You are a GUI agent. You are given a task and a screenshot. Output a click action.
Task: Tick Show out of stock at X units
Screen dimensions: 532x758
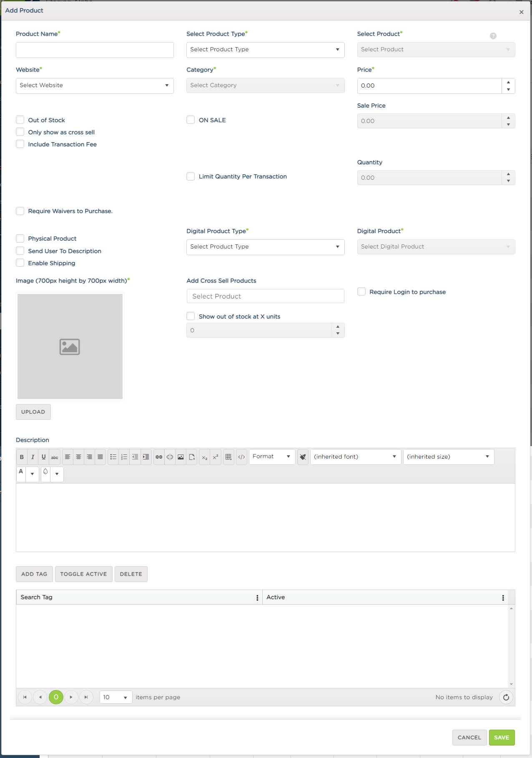[x=191, y=316]
